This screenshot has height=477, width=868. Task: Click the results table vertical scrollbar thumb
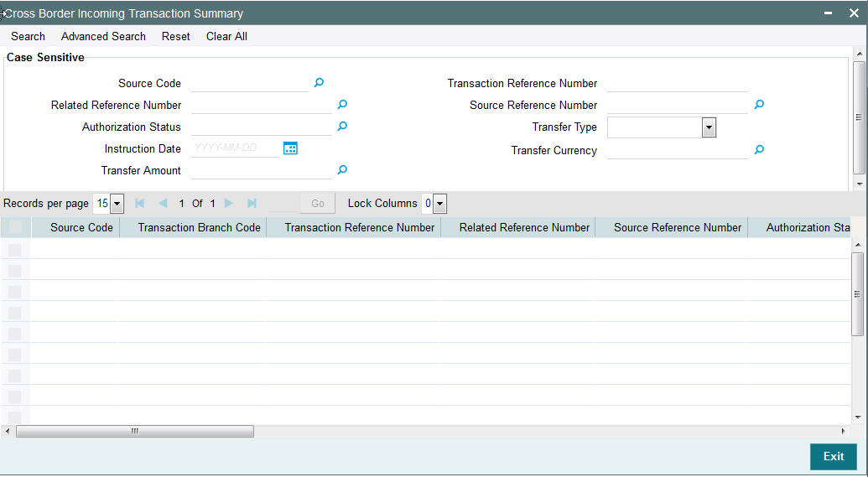coord(857,294)
